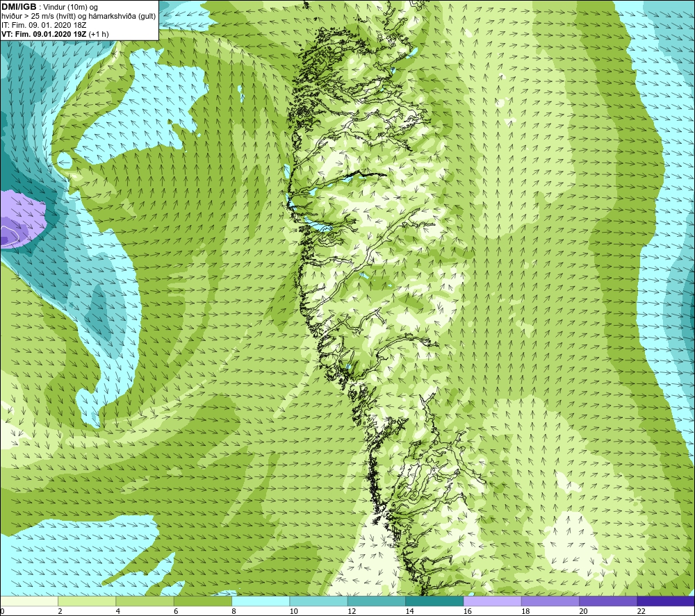Click the legend scale label '14'

pos(409,611)
